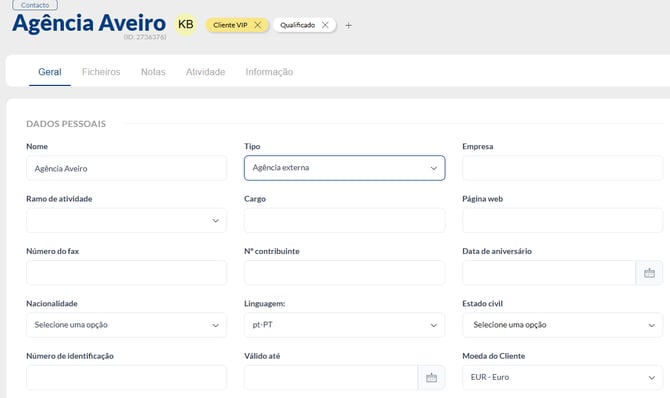The height and width of the screenshot is (398, 670).
Task: Click the Contacto label badge
Action: (x=35, y=5)
